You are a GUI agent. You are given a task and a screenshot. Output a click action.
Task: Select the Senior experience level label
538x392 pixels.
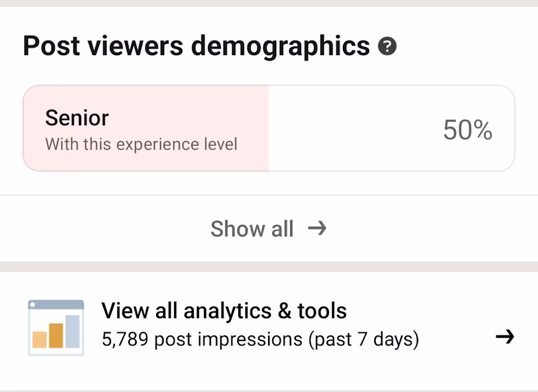click(x=77, y=118)
